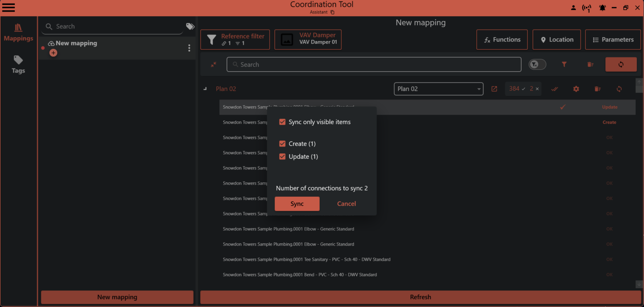Disable the 'Sync only visible items' checkbox
Image resolution: width=644 pixels, height=307 pixels.
tap(282, 121)
